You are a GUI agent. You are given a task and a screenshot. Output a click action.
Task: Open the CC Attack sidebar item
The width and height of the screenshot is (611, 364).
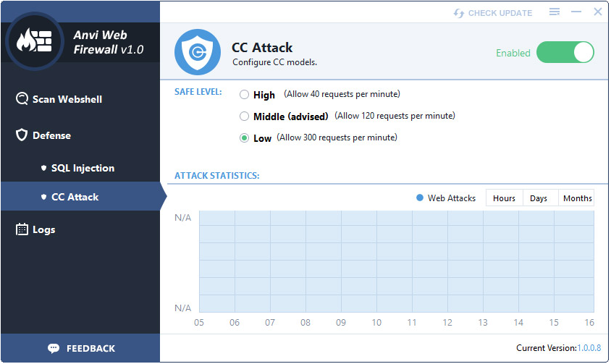coord(75,197)
